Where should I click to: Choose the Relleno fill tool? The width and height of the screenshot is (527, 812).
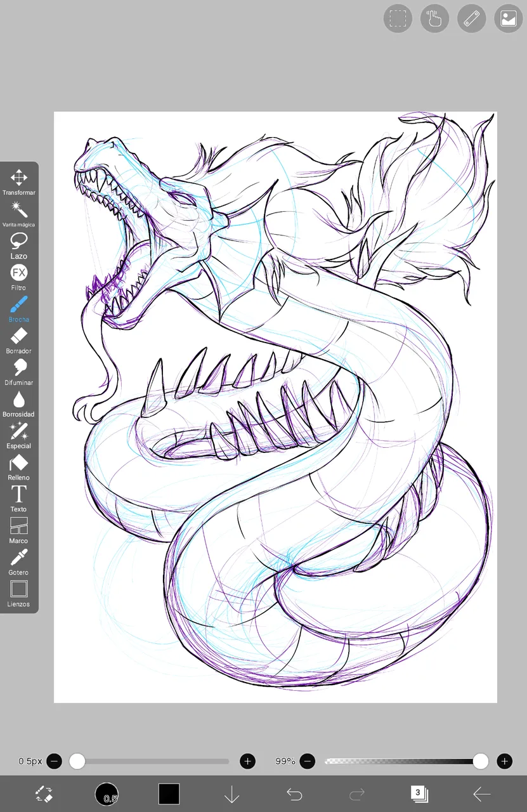[x=18, y=468]
